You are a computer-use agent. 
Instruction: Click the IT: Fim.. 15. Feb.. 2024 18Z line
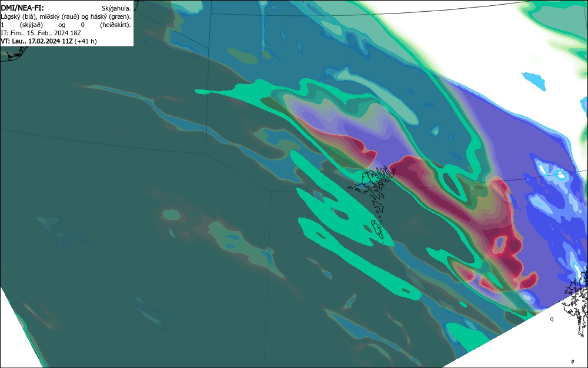(x=41, y=33)
